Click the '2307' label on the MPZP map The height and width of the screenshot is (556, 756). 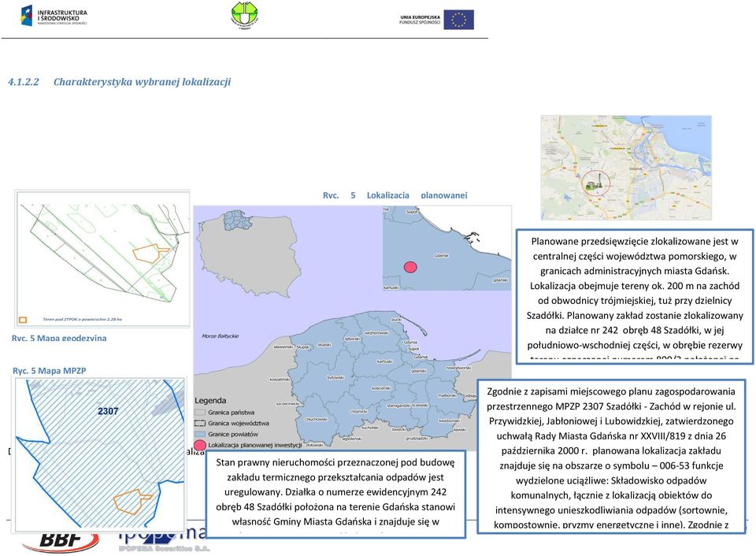[108, 411]
